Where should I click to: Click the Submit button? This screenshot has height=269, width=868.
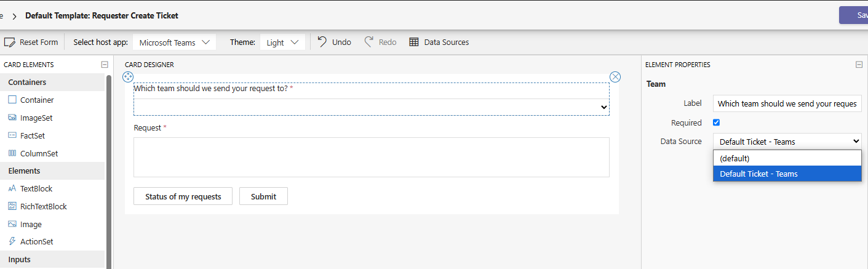pyautogui.click(x=263, y=196)
